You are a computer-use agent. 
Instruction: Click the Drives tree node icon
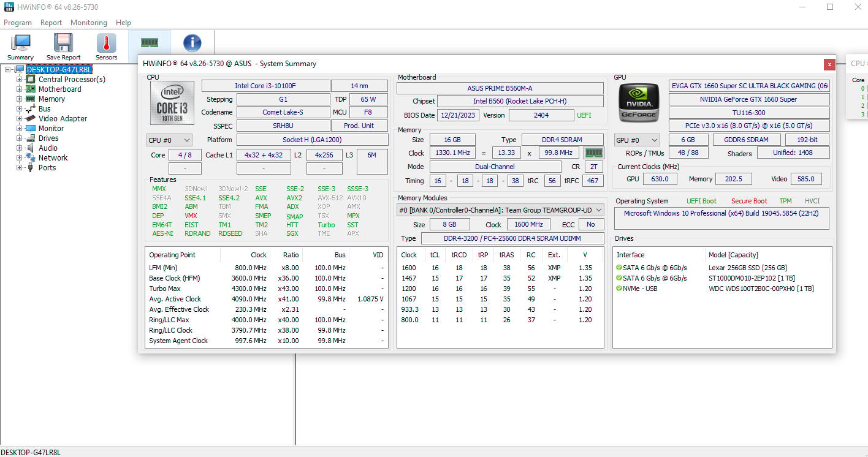click(x=31, y=138)
